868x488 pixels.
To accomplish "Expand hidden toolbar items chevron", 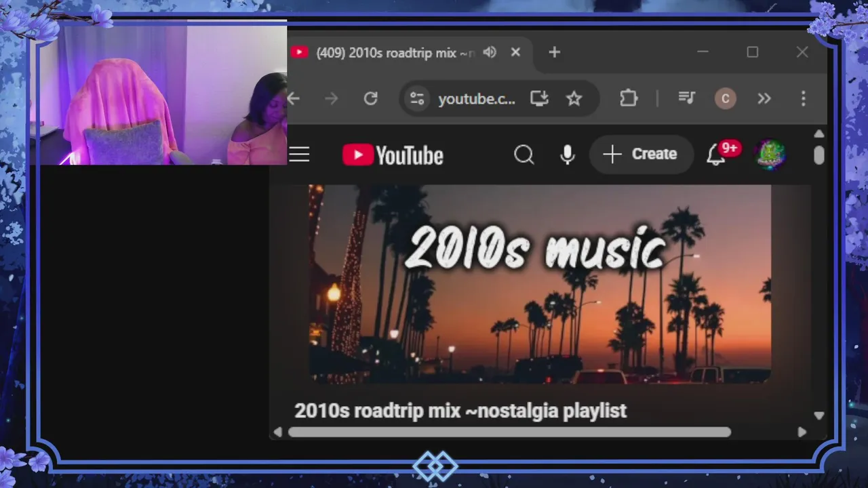I will click(x=764, y=99).
